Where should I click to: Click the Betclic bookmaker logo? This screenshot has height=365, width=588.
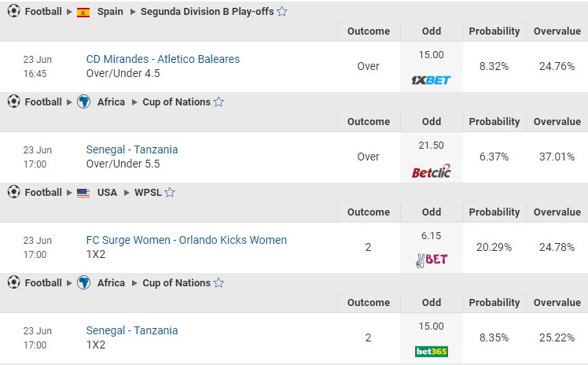click(431, 171)
